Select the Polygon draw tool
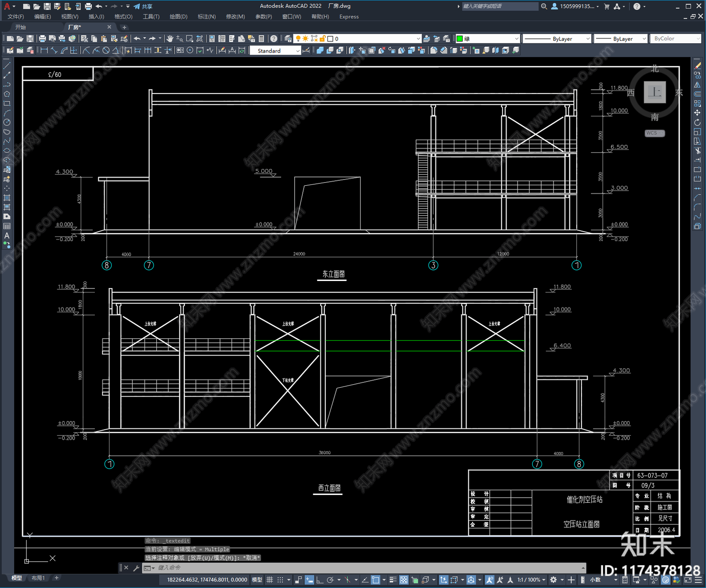 (x=7, y=94)
